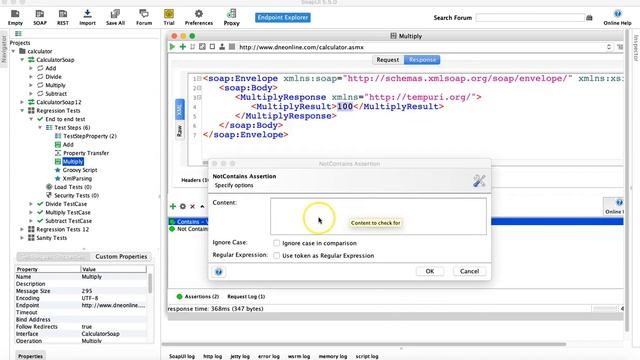Open the SoapUI log tab

click(x=182, y=356)
